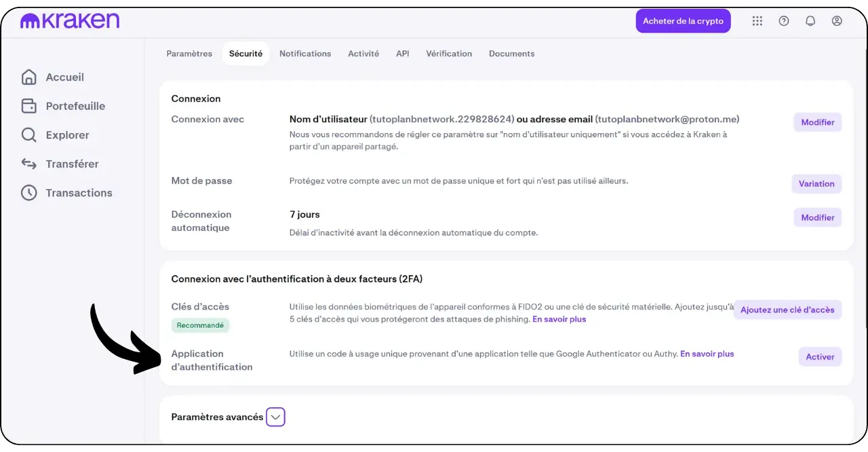Open the user account profile icon
The width and height of the screenshot is (868, 452).
(x=837, y=21)
